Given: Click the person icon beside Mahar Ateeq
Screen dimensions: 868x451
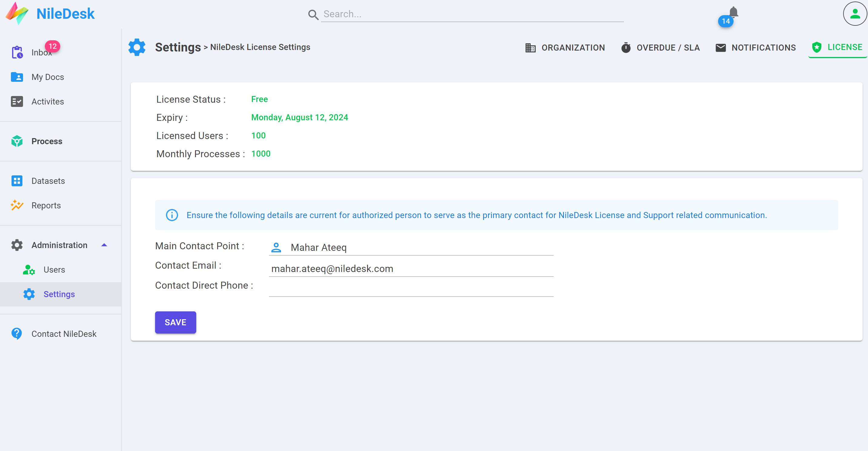Looking at the screenshot, I should click(276, 247).
